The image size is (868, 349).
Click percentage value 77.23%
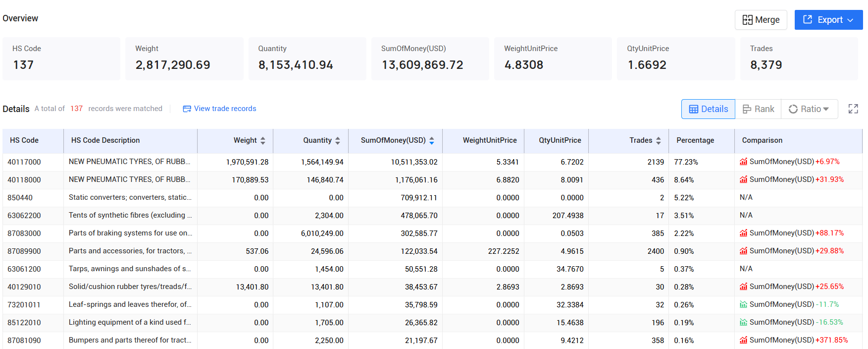pos(686,162)
